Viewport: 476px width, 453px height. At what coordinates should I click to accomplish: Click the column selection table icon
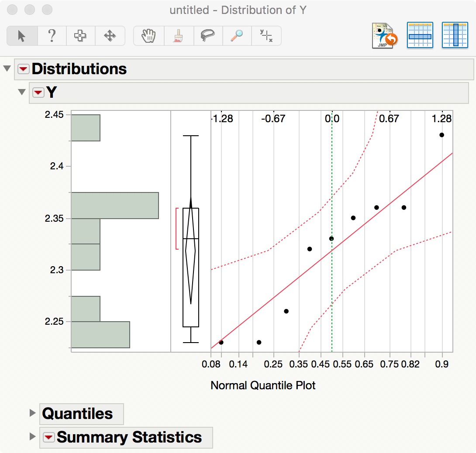pyautogui.click(x=455, y=34)
